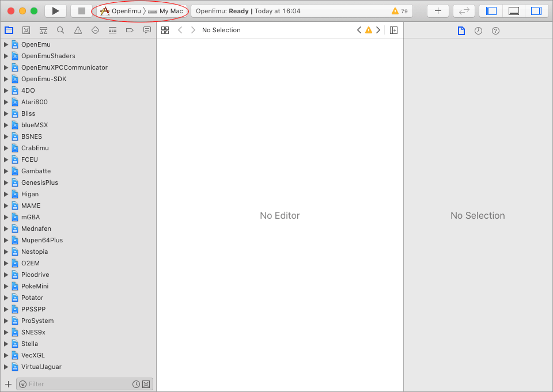
Task: Click the jump bar warning icon
Action: click(369, 31)
